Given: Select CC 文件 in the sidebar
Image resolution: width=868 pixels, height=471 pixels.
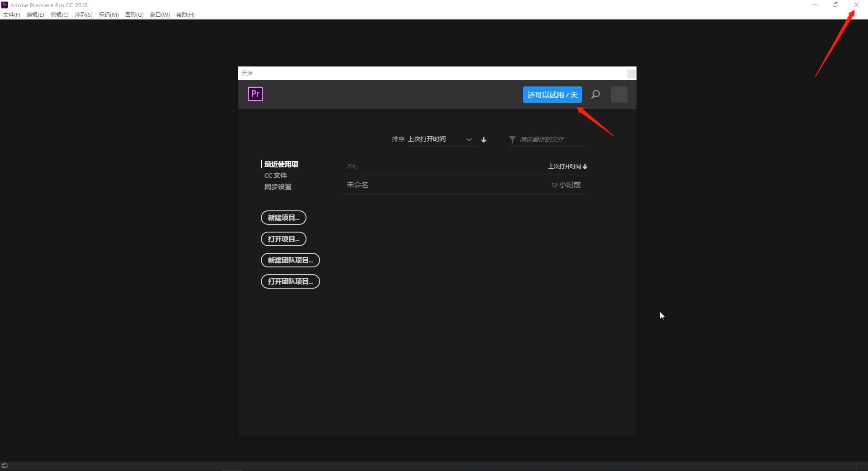Looking at the screenshot, I should (276, 176).
